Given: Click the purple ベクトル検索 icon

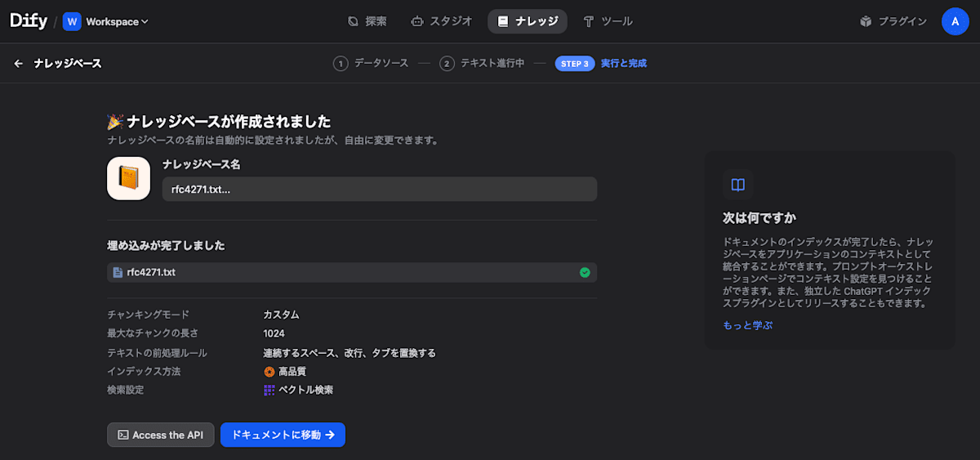Looking at the screenshot, I should point(269,391).
